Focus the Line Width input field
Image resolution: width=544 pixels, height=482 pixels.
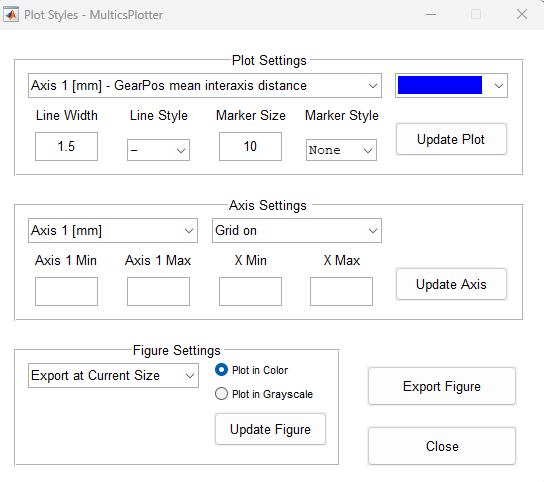tap(66, 146)
